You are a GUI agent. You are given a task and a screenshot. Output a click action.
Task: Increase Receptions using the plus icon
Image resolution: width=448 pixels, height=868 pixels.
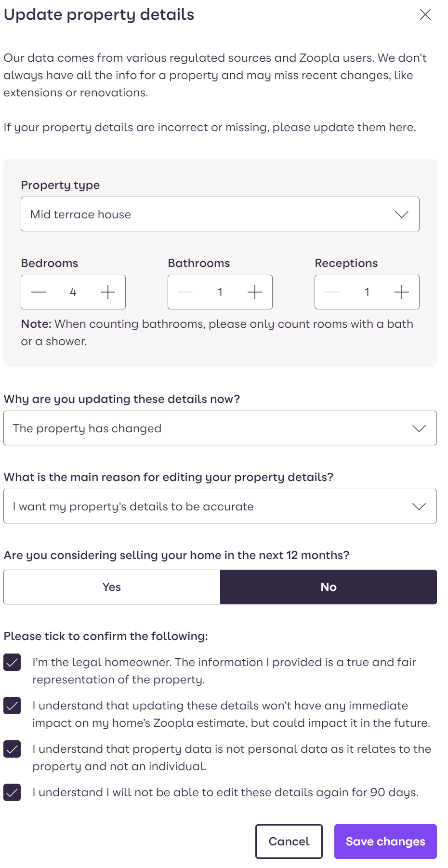tap(402, 292)
